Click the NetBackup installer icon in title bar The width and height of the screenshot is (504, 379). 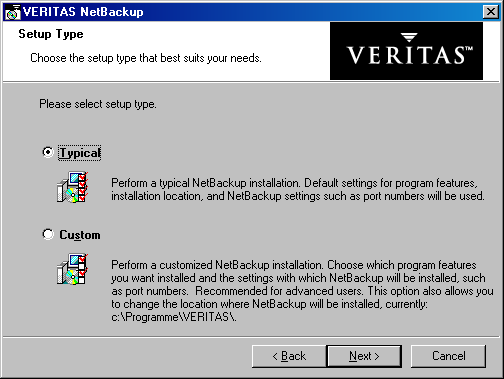(x=13, y=12)
